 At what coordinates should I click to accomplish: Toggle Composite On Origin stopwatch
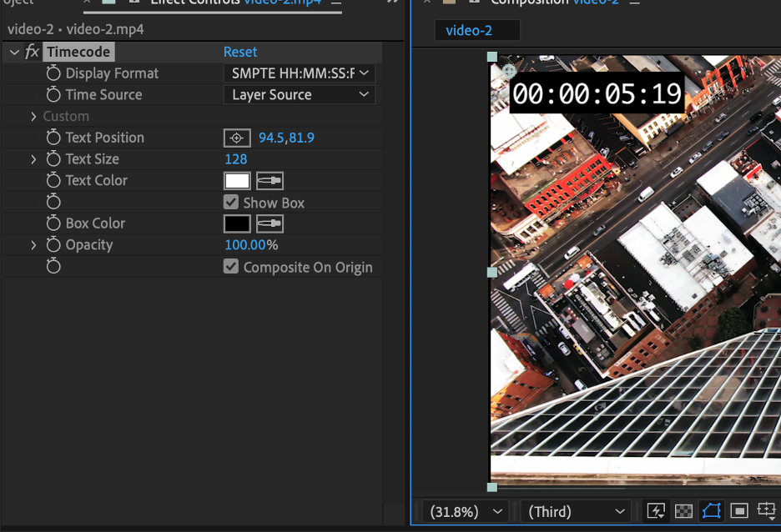(53, 266)
